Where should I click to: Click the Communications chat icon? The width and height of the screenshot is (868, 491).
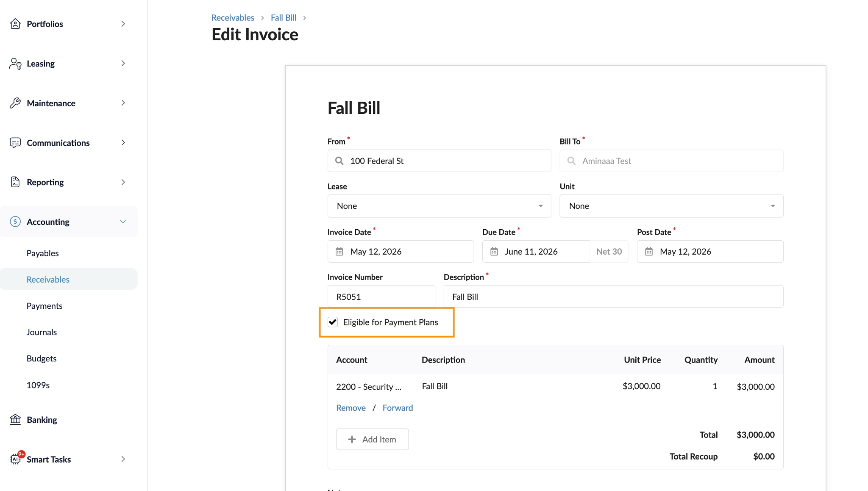[x=15, y=143]
